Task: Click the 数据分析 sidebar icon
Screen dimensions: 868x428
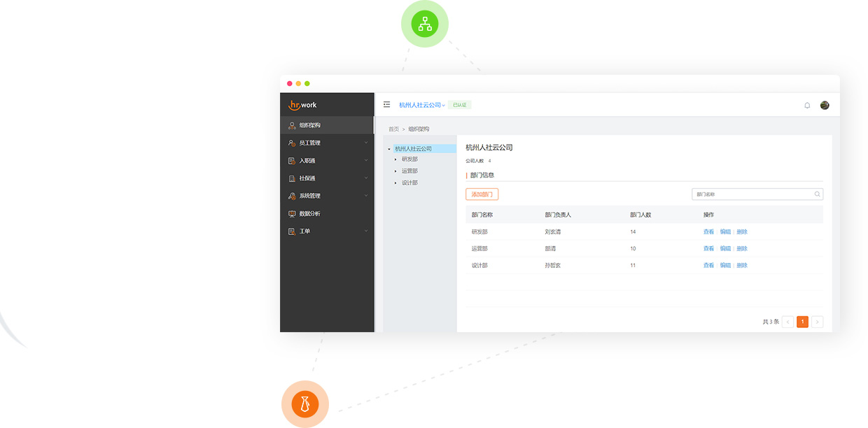Action: pyautogui.click(x=292, y=214)
